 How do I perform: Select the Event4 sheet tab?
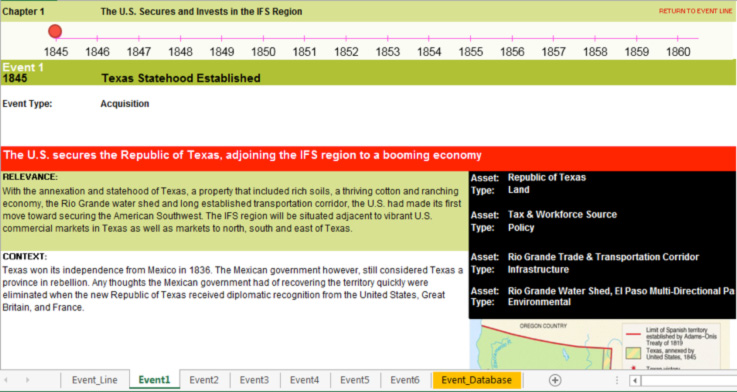[x=305, y=380]
